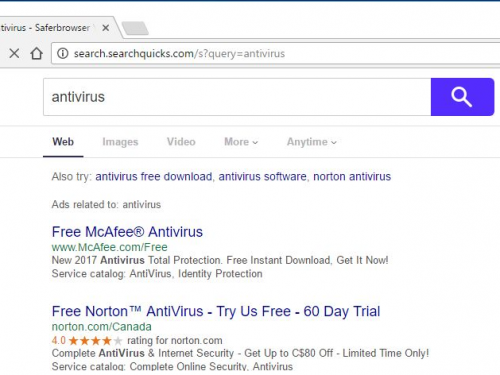500x375 pixels.
Task: Switch to the Web results tab
Action: coord(63,142)
